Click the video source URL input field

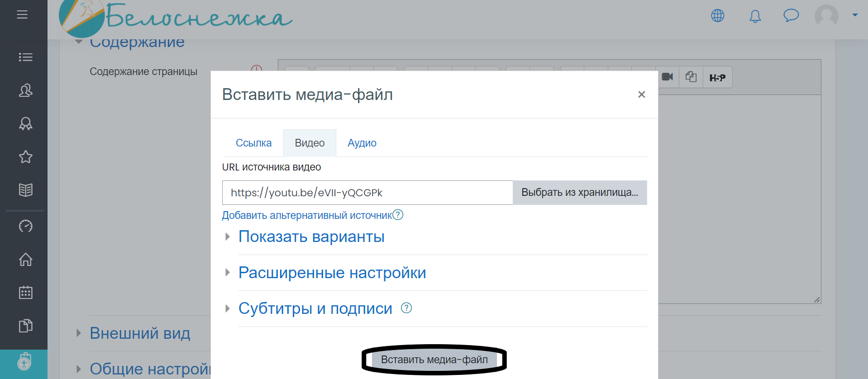367,193
